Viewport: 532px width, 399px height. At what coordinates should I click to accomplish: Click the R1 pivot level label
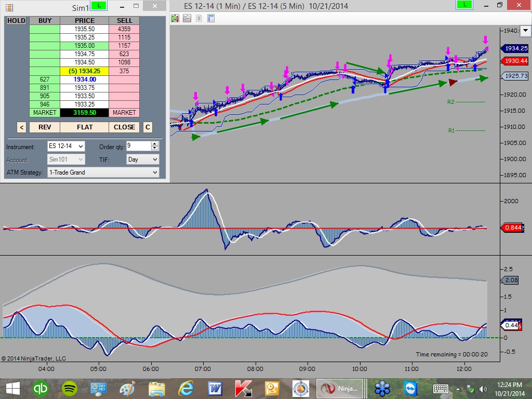451,130
